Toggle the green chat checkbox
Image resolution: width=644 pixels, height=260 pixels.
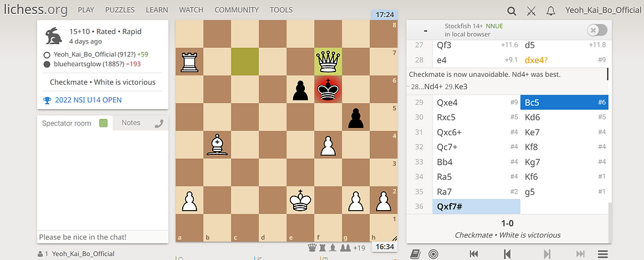(103, 123)
